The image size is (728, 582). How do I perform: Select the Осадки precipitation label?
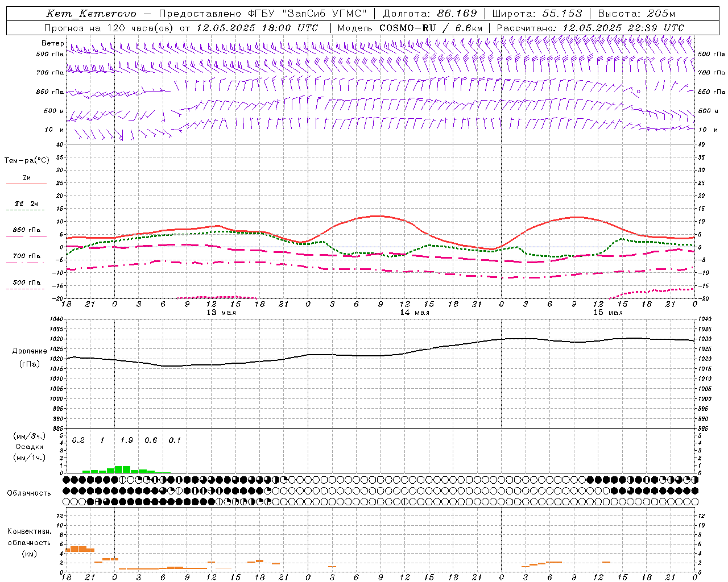[x=29, y=447]
